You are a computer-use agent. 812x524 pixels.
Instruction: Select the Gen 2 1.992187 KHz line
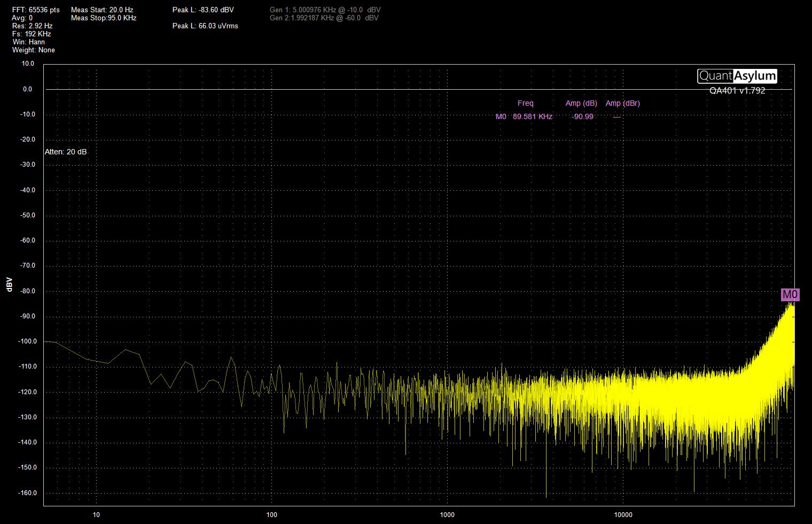click(x=324, y=18)
